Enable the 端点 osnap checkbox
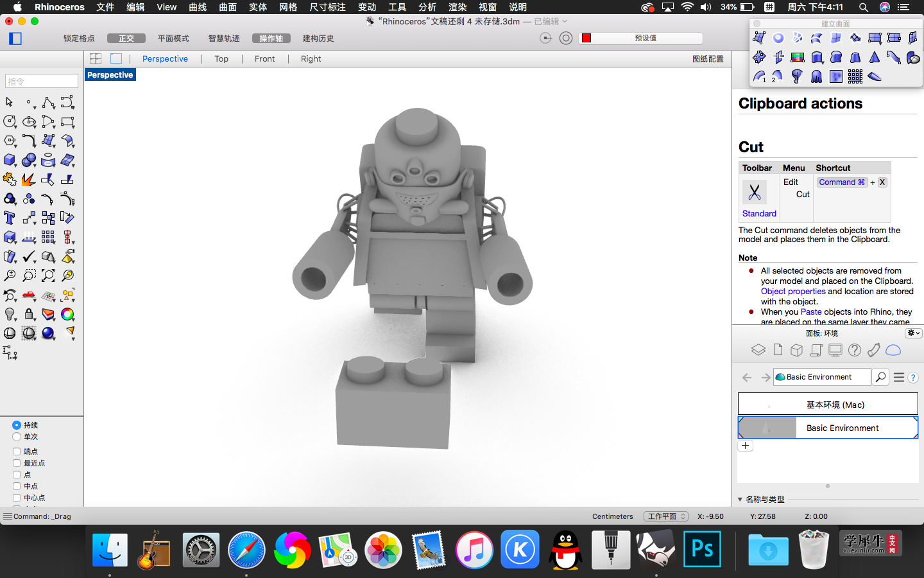Screen dimensions: 924x578 pyautogui.click(x=17, y=451)
